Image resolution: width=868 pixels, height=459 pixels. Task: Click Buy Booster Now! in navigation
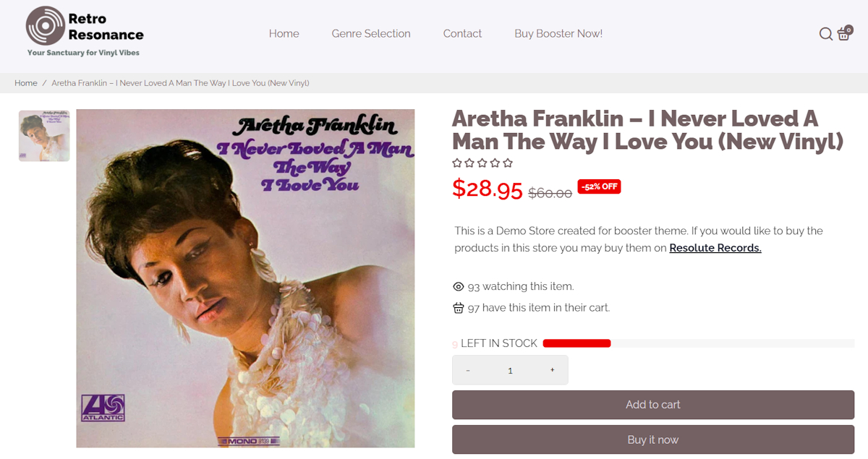558,33
